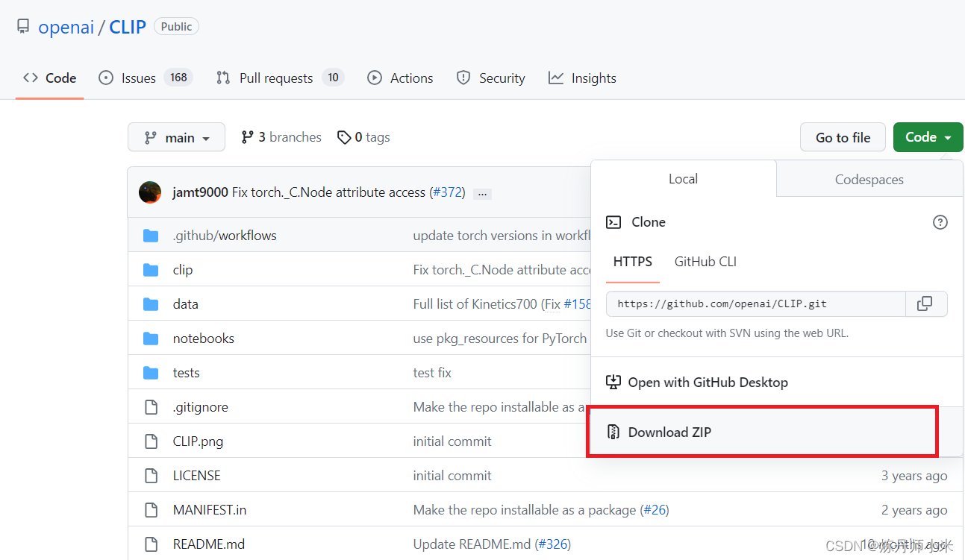
Task: Click the file icon next to CLIP.png
Action: tap(151, 441)
